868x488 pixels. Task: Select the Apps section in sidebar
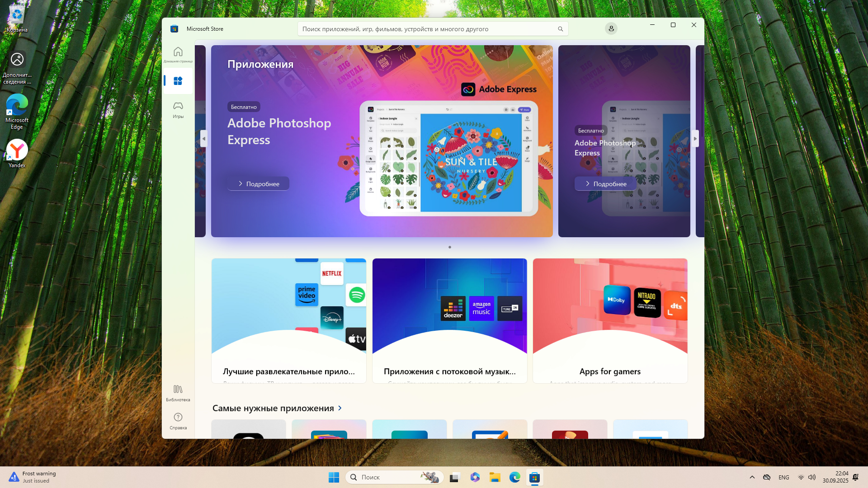(178, 81)
